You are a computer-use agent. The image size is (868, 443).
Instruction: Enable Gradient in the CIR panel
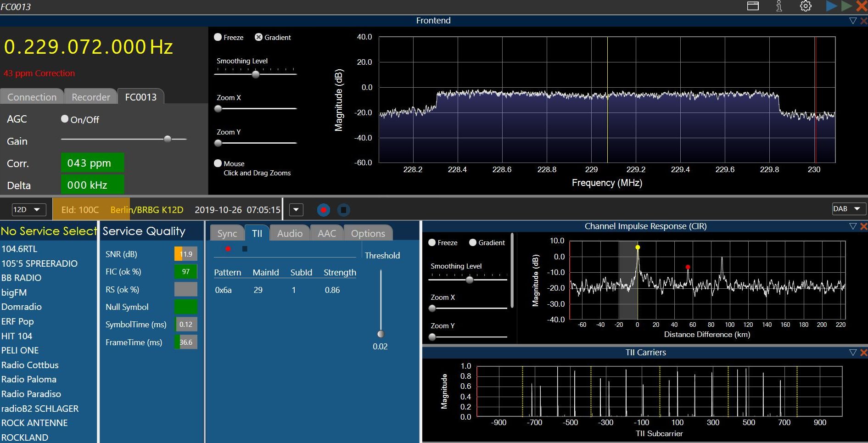[x=473, y=242]
